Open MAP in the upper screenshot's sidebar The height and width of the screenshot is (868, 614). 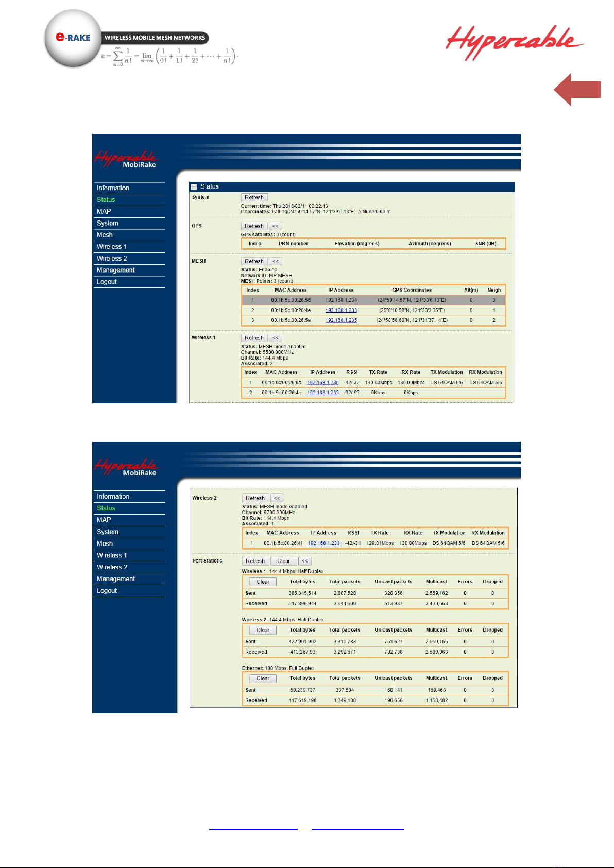pos(104,212)
